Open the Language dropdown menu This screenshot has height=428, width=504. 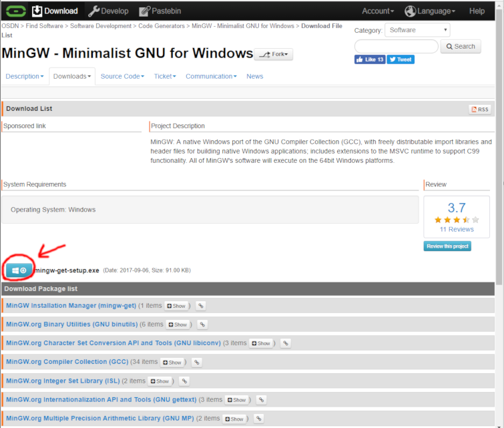click(431, 11)
